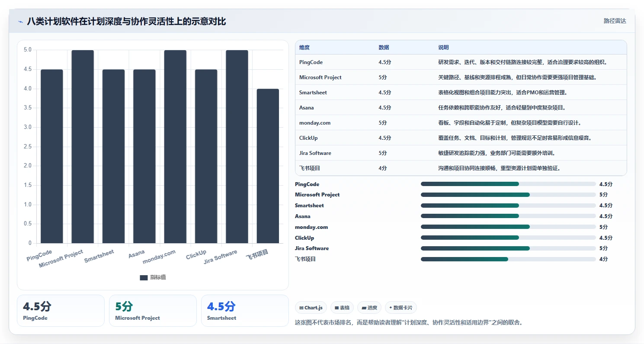This screenshot has width=644, height=344.
Task: Select the 进度 chip
Action: (x=369, y=308)
